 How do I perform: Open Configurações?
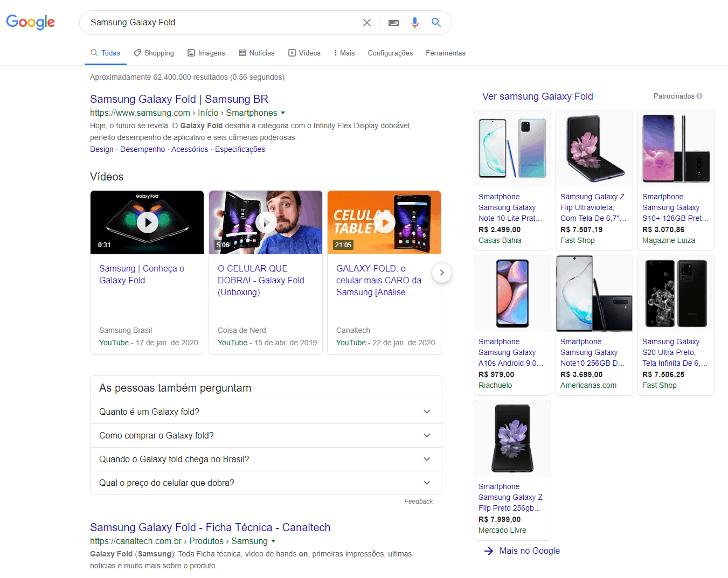tap(390, 53)
